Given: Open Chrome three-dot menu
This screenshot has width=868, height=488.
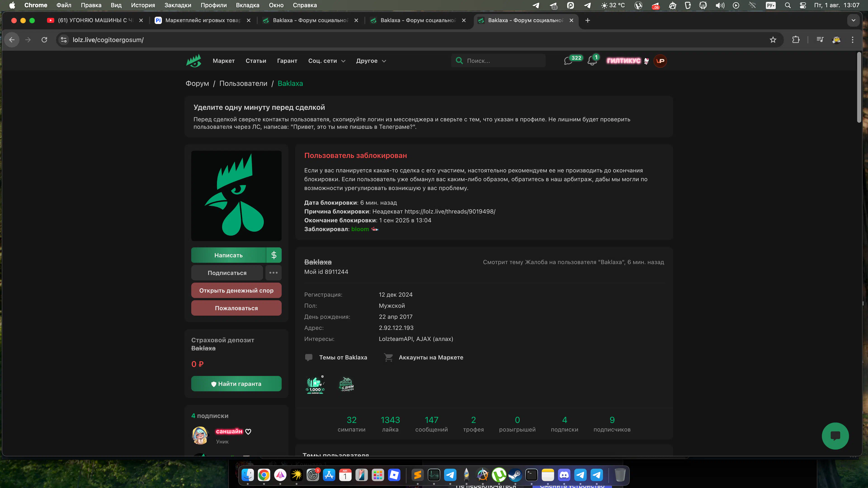Looking at the screenshot, I should [x=852, y=40].
